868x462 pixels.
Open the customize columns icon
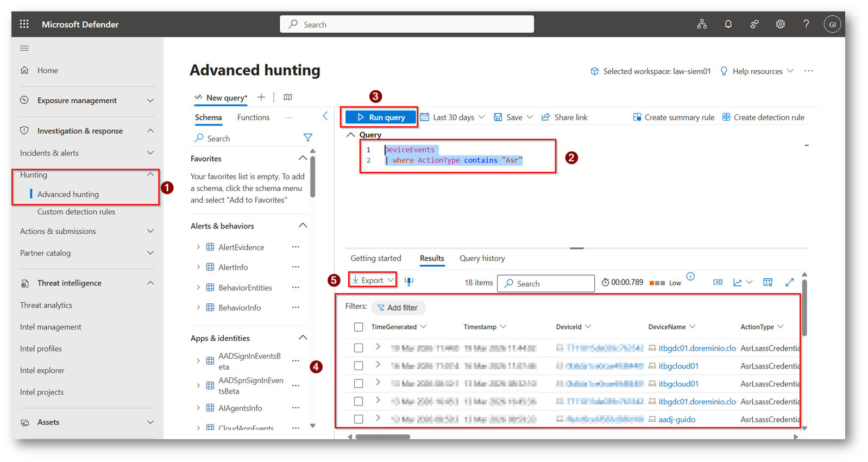768,282
